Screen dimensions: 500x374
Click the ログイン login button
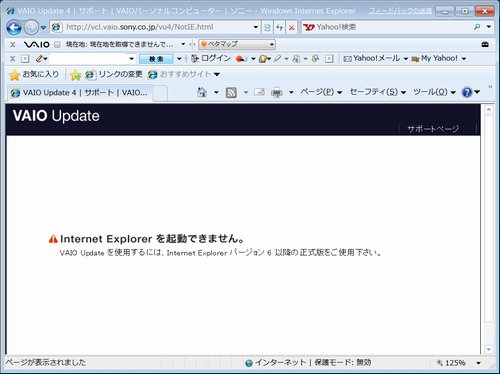coord(211,58)
